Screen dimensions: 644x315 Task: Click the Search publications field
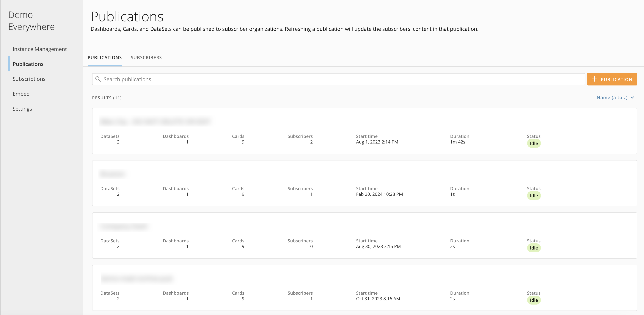(338, 79)
